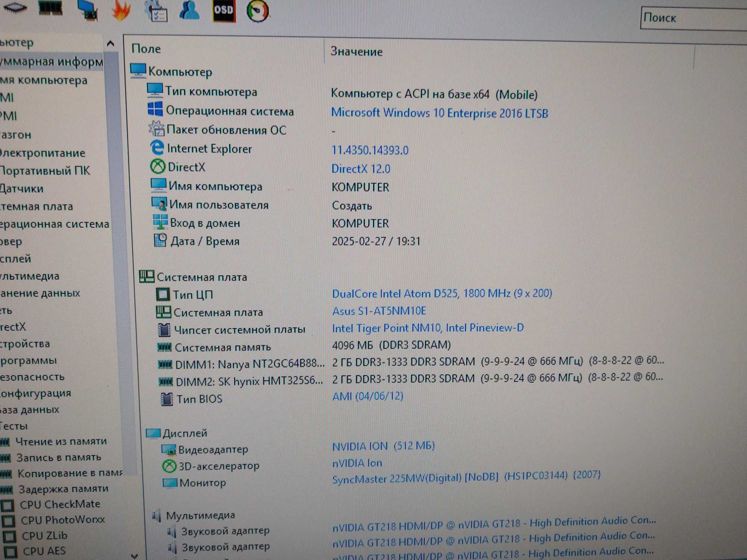Select Чтение из памяти benchmark
Viewport: 747px width, 560px height.
point(61,441)
